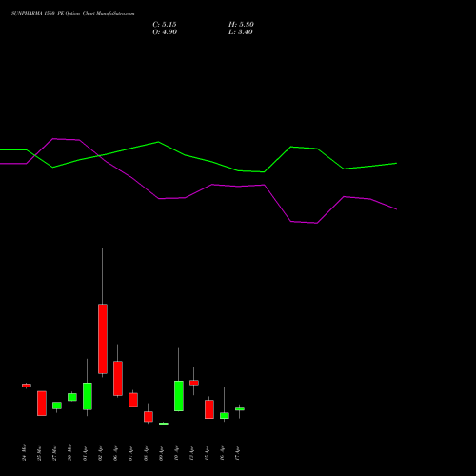This screenshot has width=476, height=476.
Task: Select the green candle on 16 Apr
Action: coord(225,415)
